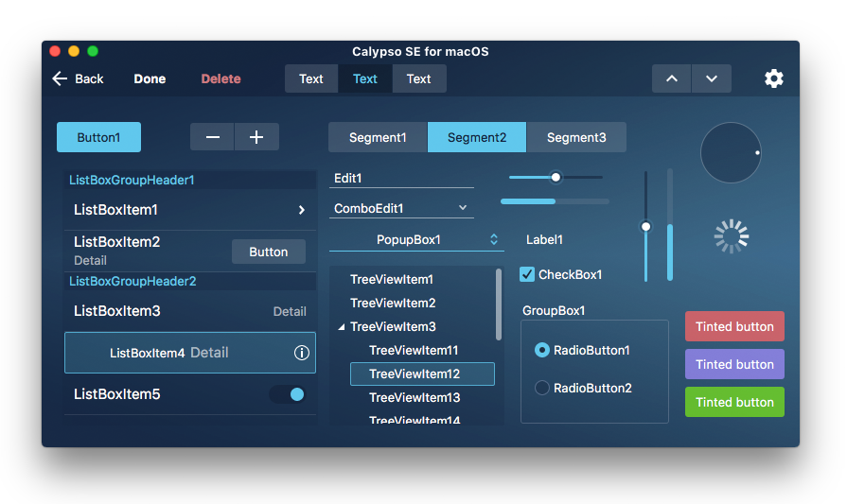Click the horizontal slider thumb

[x=556, y=177]
